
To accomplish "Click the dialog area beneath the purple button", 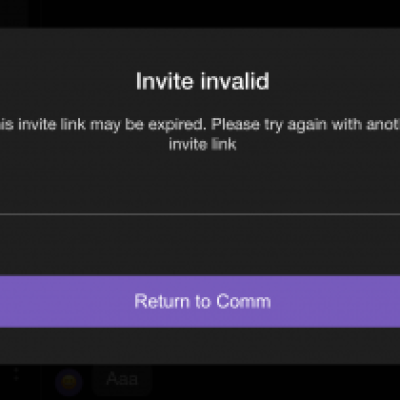I will [200, 345].
